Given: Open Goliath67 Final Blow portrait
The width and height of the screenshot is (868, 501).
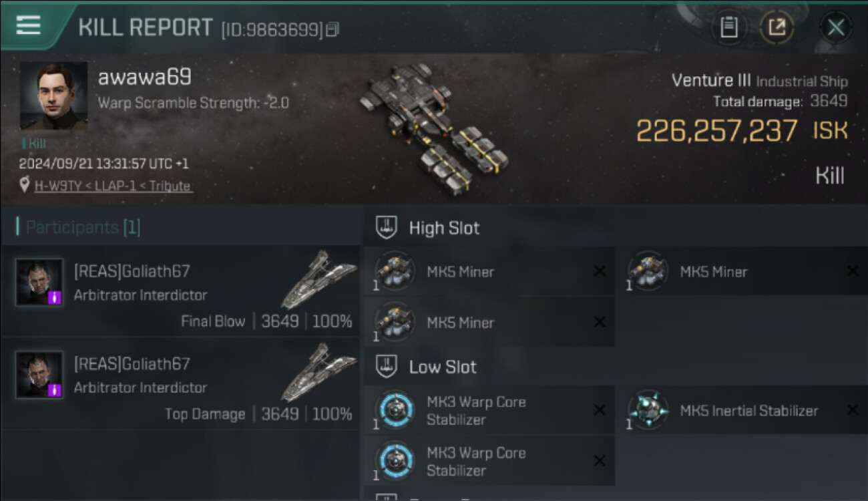Looking at the screenshot, I should point(39,283).
